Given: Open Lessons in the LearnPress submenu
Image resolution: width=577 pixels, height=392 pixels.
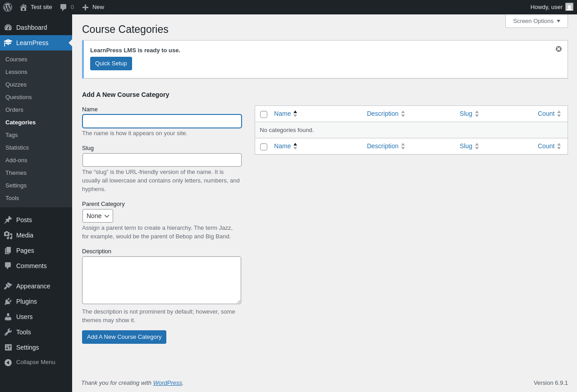Looking at the screenshot, I should pos(16,72).
